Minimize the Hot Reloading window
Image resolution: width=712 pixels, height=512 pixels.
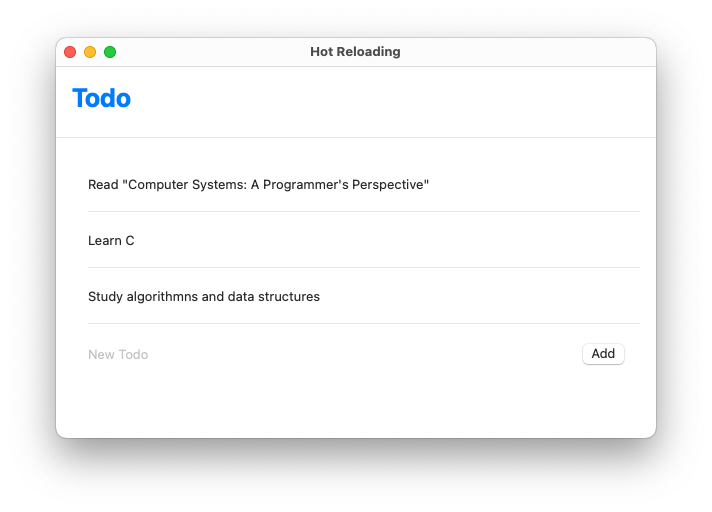click(x=90, y=52)
